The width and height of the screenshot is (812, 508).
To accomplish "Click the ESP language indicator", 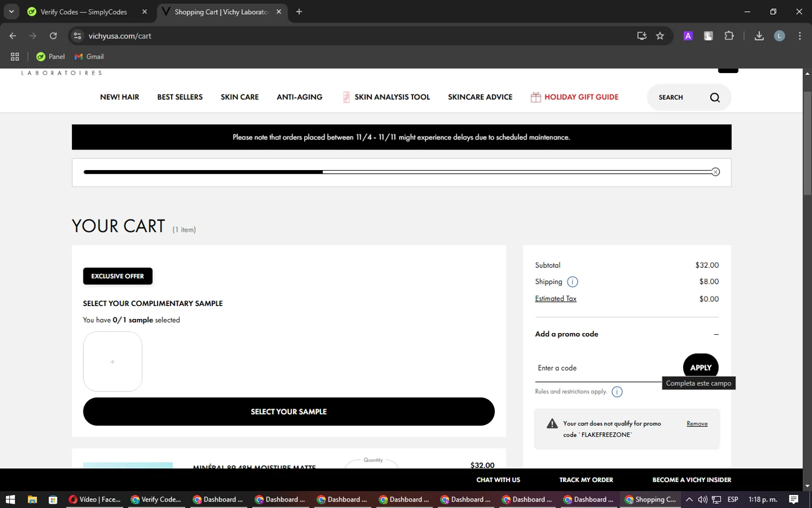I will point(733,499).
